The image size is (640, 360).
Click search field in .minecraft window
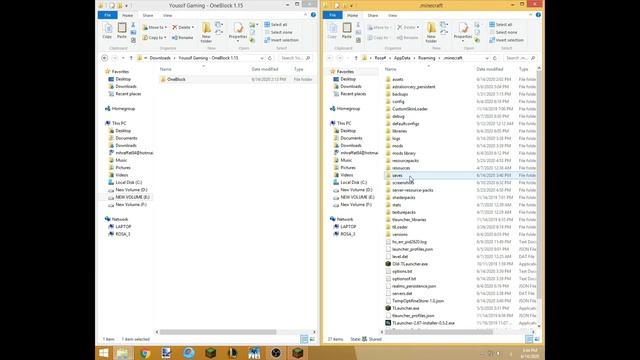click(520, 58)
